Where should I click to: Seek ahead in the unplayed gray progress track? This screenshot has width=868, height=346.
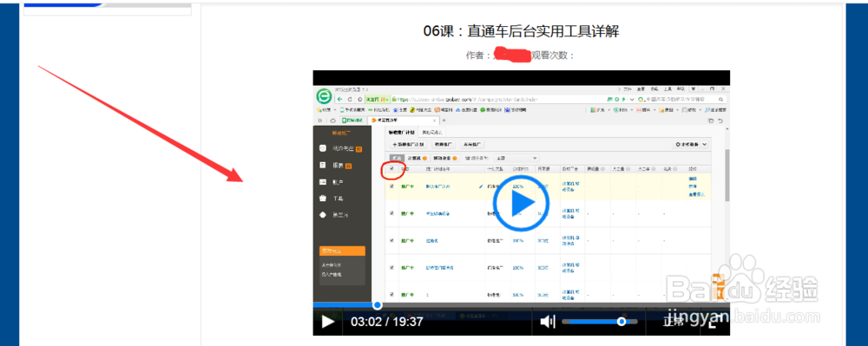pos(556,305)
